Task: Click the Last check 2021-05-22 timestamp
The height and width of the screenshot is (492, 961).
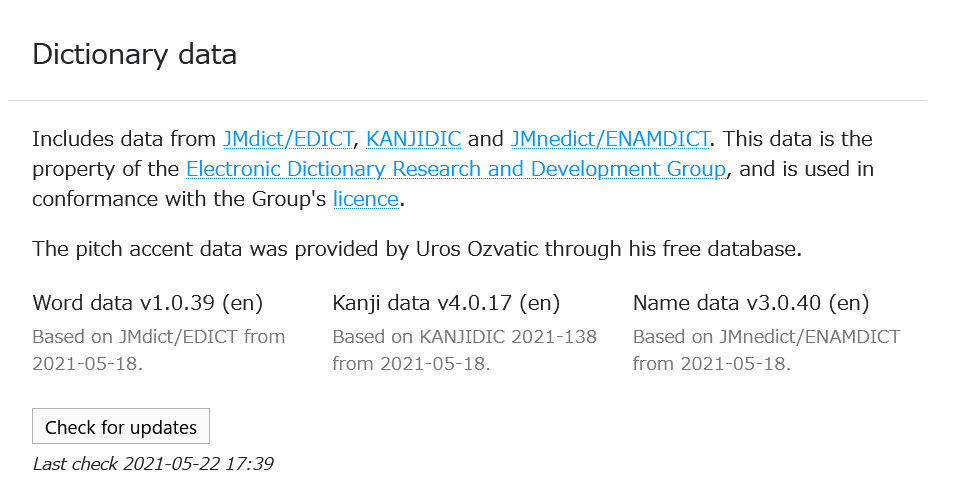Action: coord(153,464)
